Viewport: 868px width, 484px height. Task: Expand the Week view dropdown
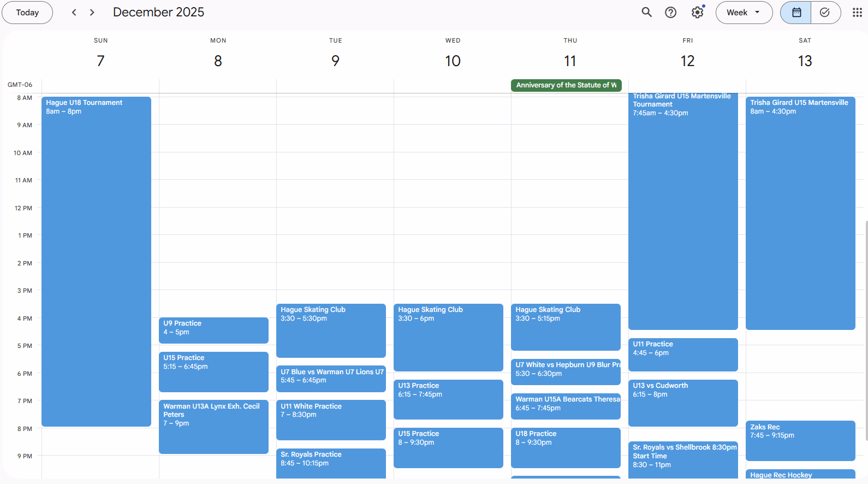coord(744,13)
